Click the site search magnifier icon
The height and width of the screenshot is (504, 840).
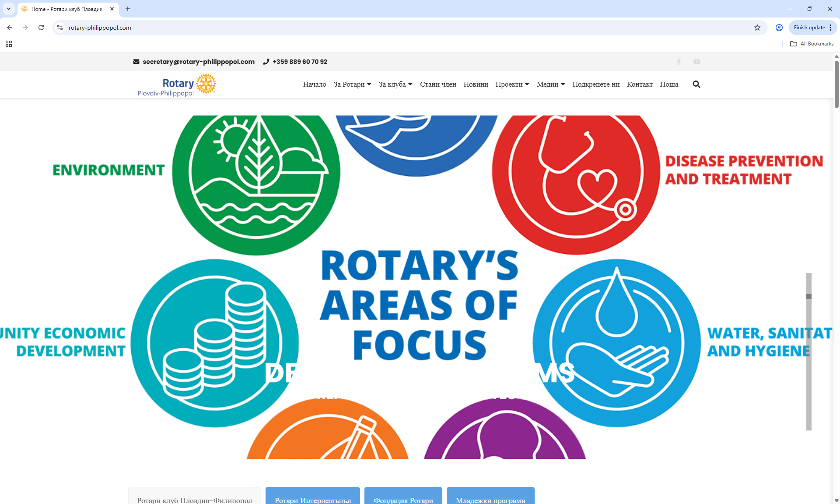point(696,84)
